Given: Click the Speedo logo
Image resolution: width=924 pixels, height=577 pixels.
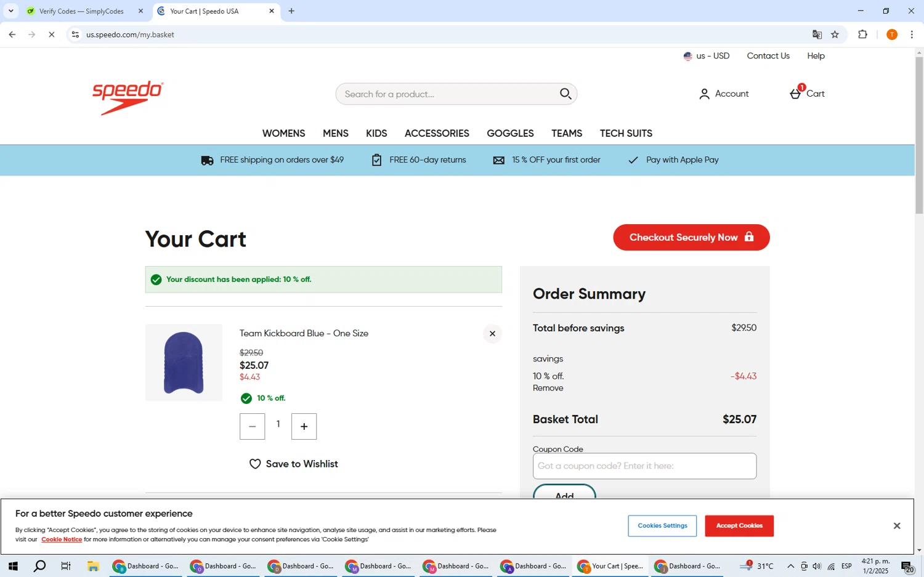Looking at the screenshot, I should 128,97.
